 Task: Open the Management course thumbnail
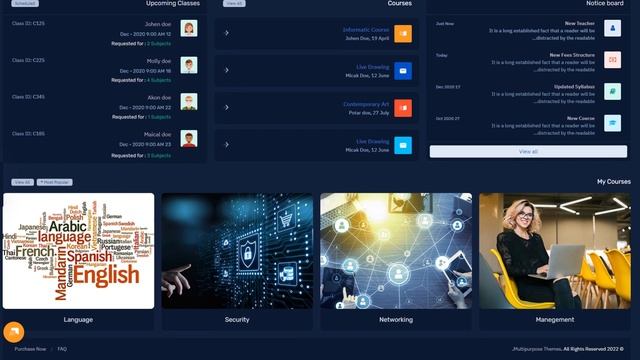(555, 251)
